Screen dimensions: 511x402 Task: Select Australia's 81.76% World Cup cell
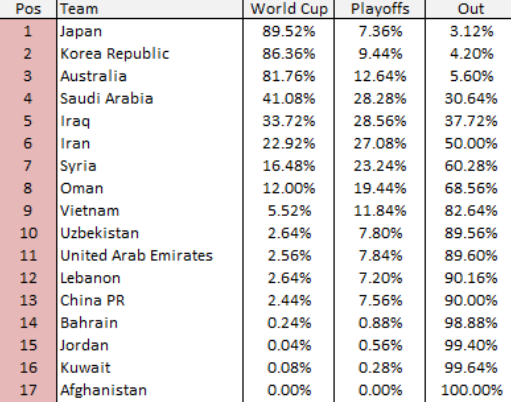pyautogui.click(x=289, y=76)
